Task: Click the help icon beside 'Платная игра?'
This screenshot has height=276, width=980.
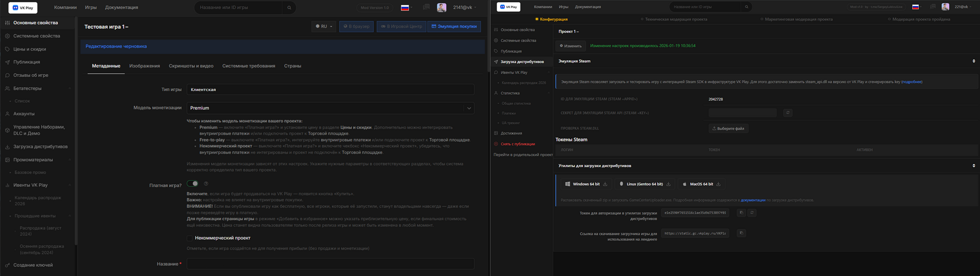Action: coord(206,184)
